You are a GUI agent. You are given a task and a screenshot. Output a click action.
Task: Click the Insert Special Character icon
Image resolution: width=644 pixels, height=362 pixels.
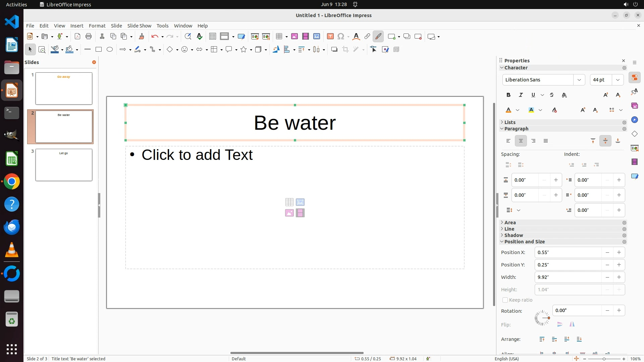point(341,37)
